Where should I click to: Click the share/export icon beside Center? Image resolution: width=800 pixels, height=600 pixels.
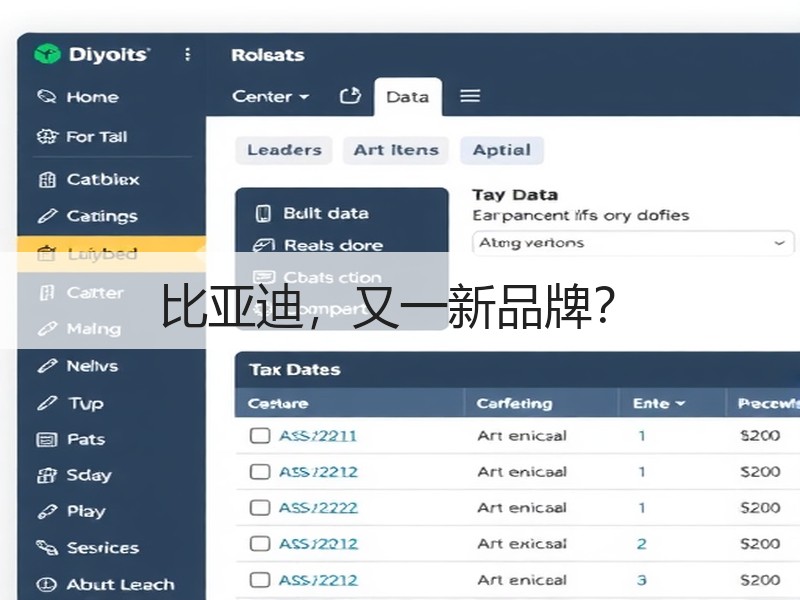tap(350, 95)
